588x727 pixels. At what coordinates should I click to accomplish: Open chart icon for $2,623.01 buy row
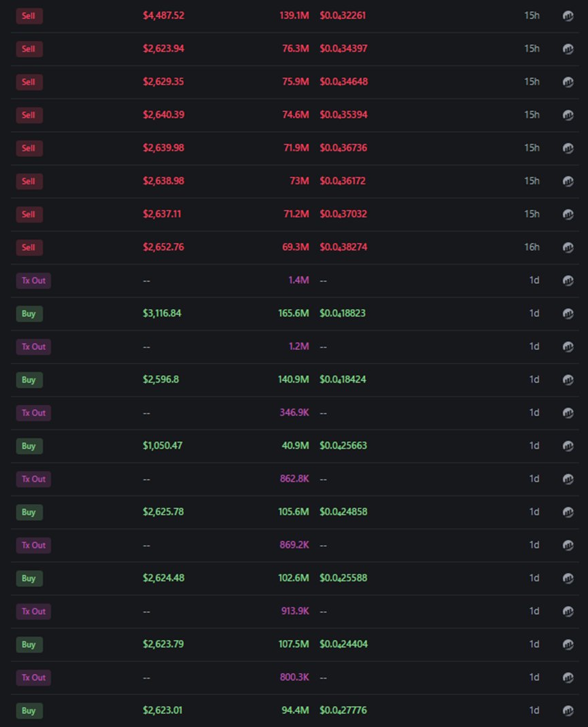point(568,711)
